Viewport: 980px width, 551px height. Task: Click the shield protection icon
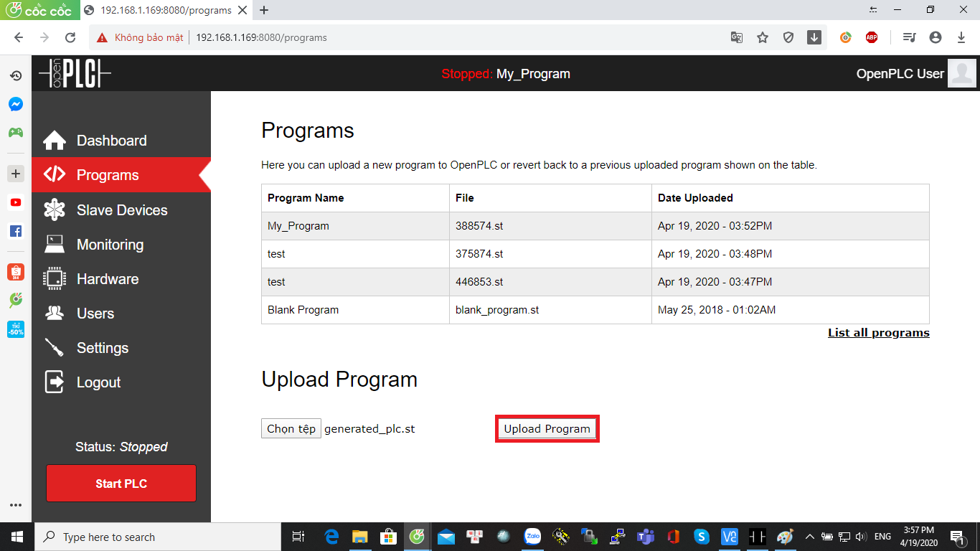[788, 37]
